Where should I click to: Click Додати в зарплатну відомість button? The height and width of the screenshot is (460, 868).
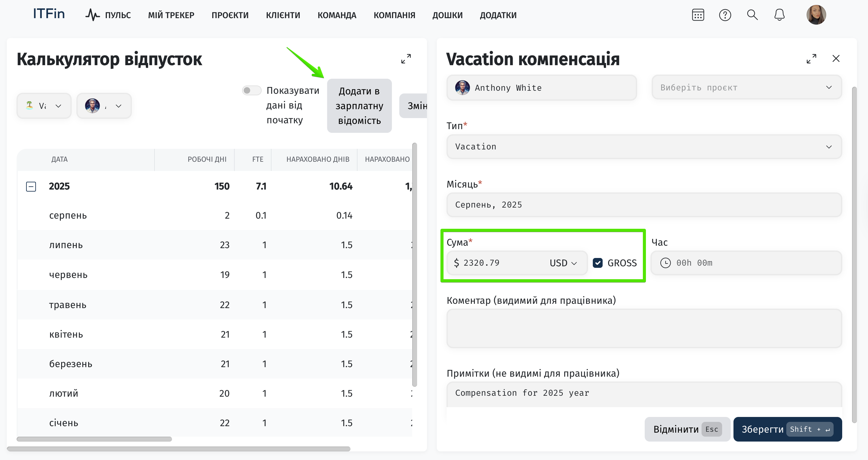[359, 105]
